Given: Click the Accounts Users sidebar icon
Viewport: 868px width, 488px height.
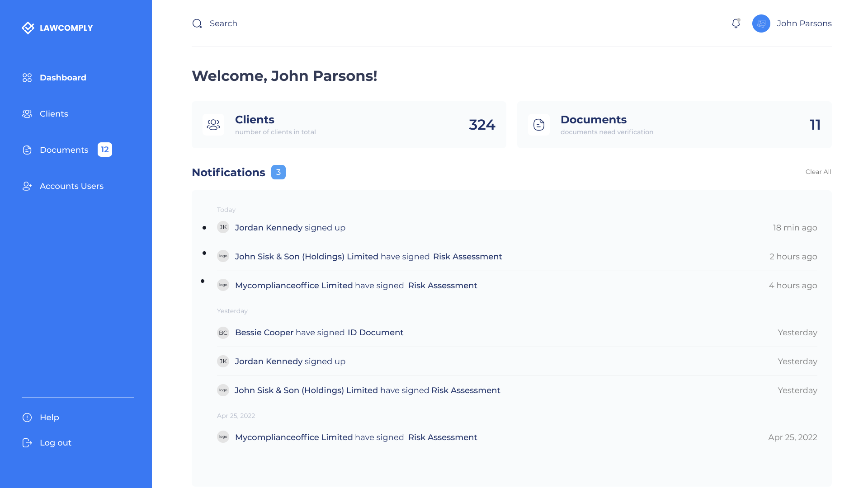Looking at the screenshot, I should point(27,186).
